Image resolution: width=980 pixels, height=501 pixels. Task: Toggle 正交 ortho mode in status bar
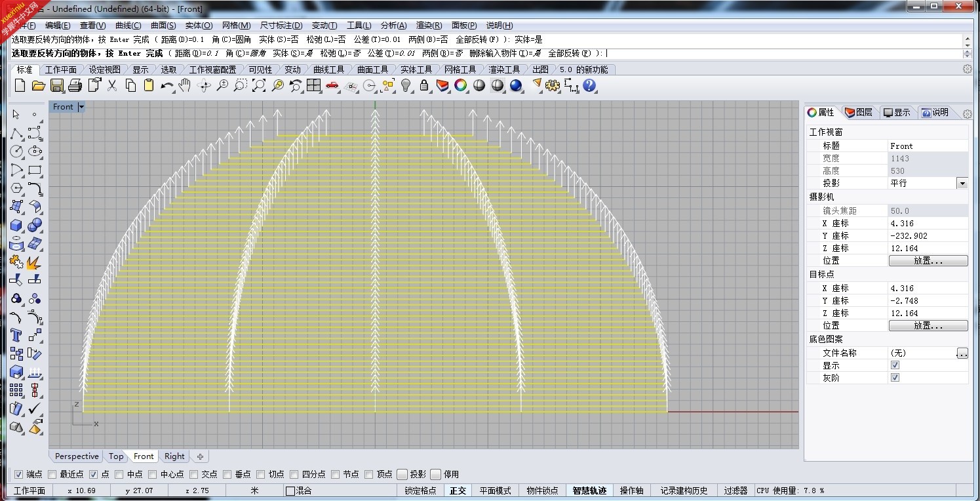click(458, 491)
